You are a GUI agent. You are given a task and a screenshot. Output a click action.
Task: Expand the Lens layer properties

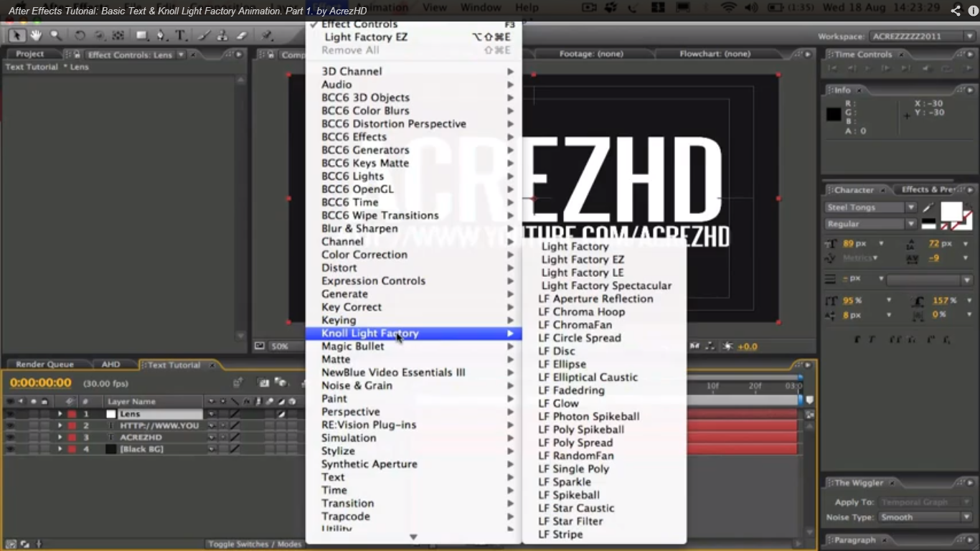[x=60, y=414]
